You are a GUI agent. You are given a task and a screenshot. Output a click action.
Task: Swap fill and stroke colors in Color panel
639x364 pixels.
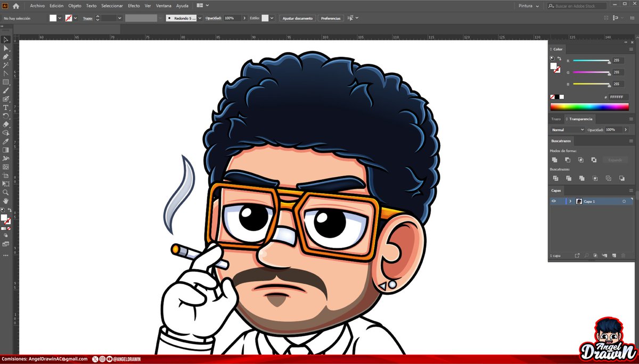(559, 58)
